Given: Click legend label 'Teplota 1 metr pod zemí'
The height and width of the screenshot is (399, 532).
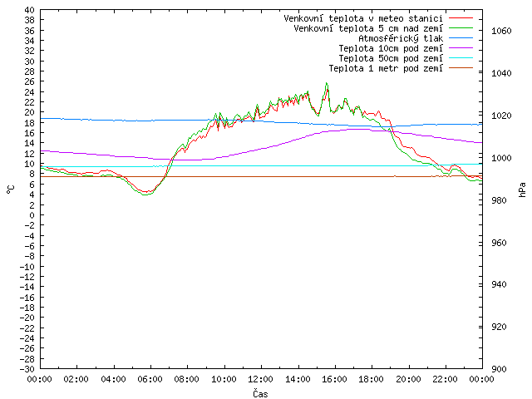Looking at the screenshot, I should click(x=386, y=68).
